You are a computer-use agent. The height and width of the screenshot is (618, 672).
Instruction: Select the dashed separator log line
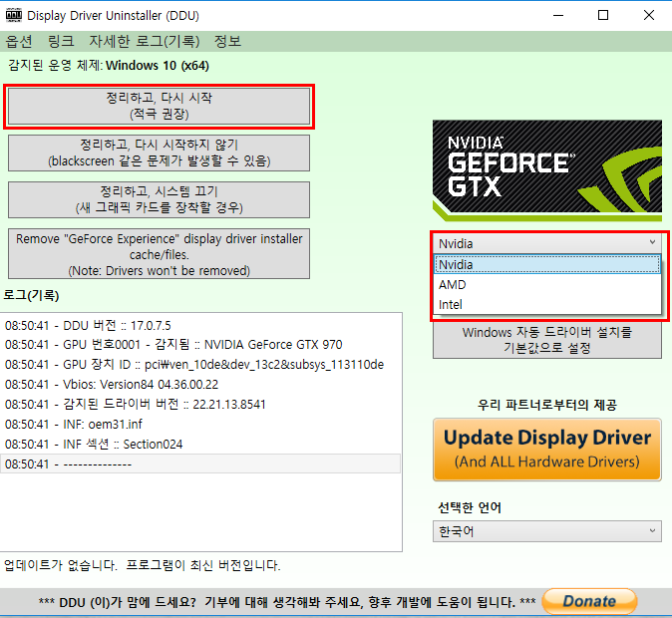click(200, 464)
